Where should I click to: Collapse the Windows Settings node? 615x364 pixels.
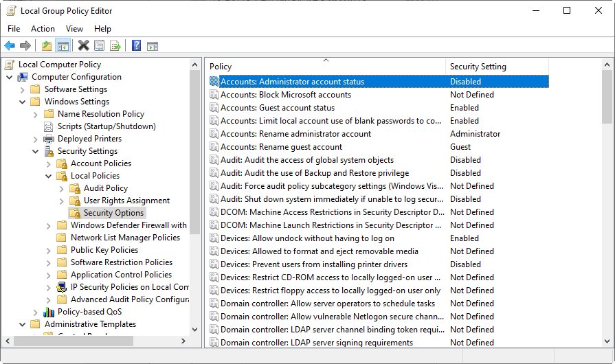coord(23,102)
